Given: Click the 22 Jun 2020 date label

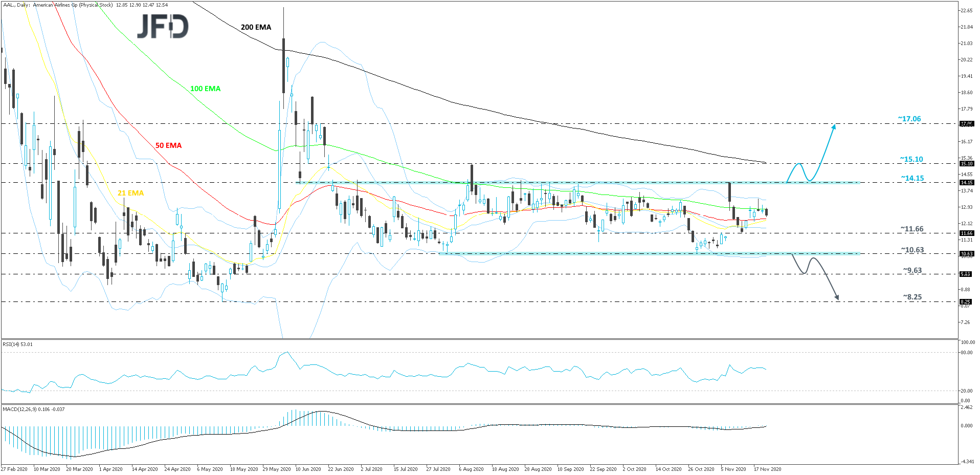Looking at the screenshot, I should point(341,469).
